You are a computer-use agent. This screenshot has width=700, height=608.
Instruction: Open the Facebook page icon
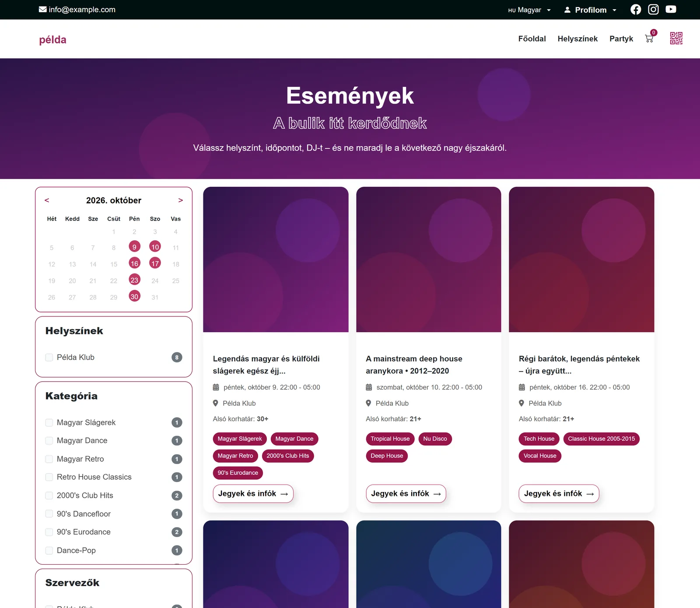click(x=636, y=10)
